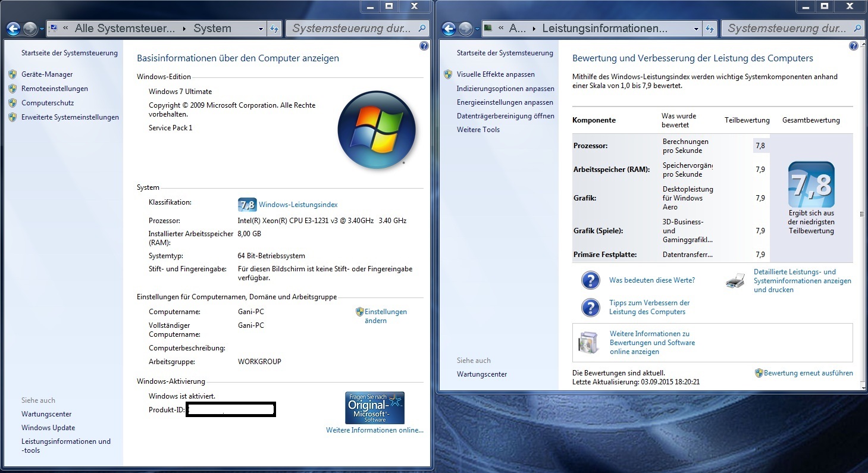Click the shield icon next to Einstellungen ändern
The width and height of the screenshot is (868, 473).
point(359,311)
